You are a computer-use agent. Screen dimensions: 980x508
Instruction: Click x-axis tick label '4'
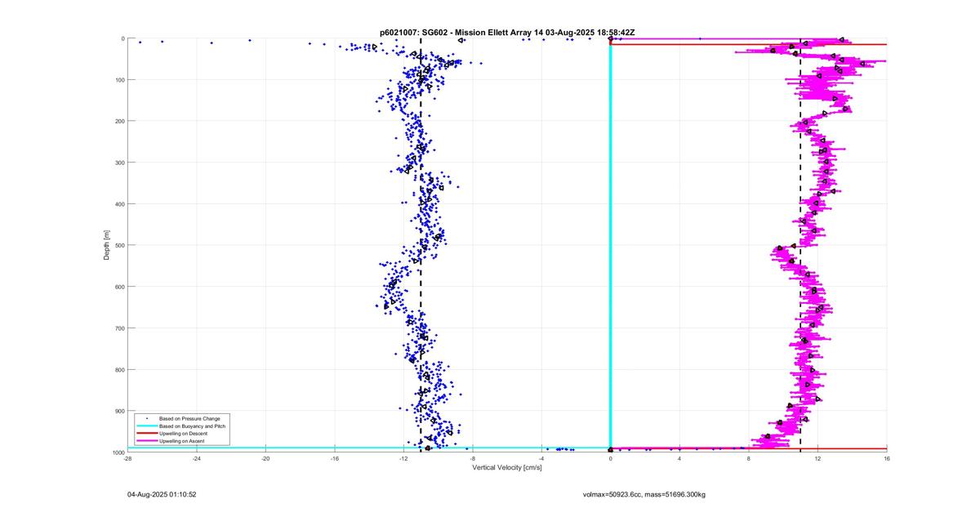click(x=679, y=458)
